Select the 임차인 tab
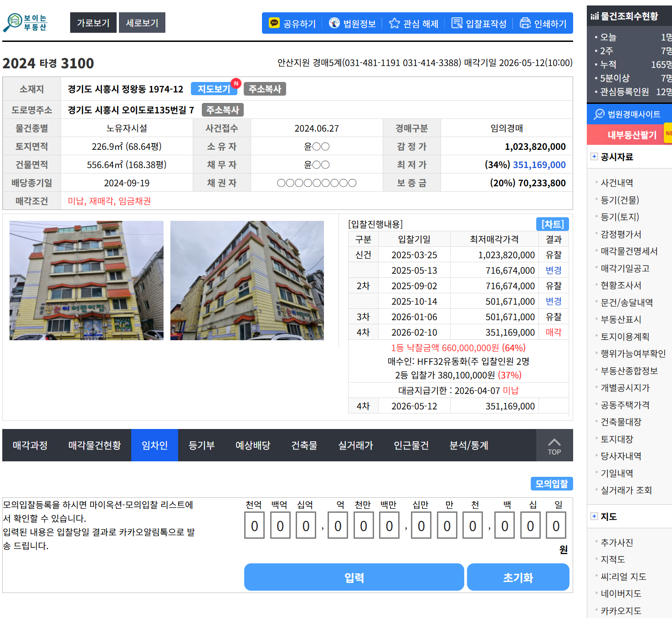Screen dimensions: 672x618 point(154,445)
